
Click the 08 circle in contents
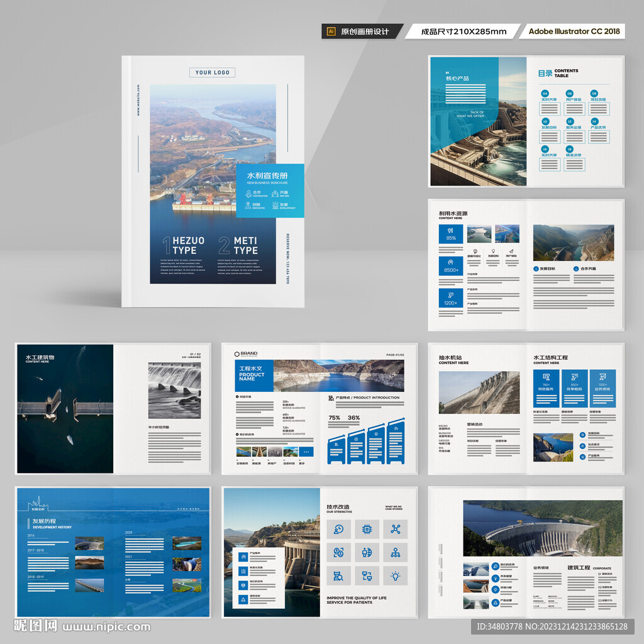point(594,93)
